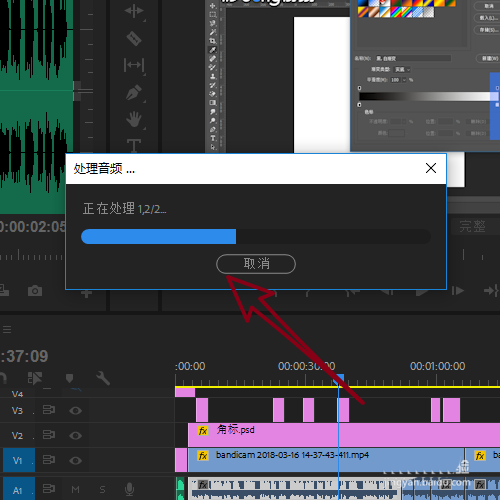
Task: Toggle A1 track targeting
Action: tap(19, 489)
